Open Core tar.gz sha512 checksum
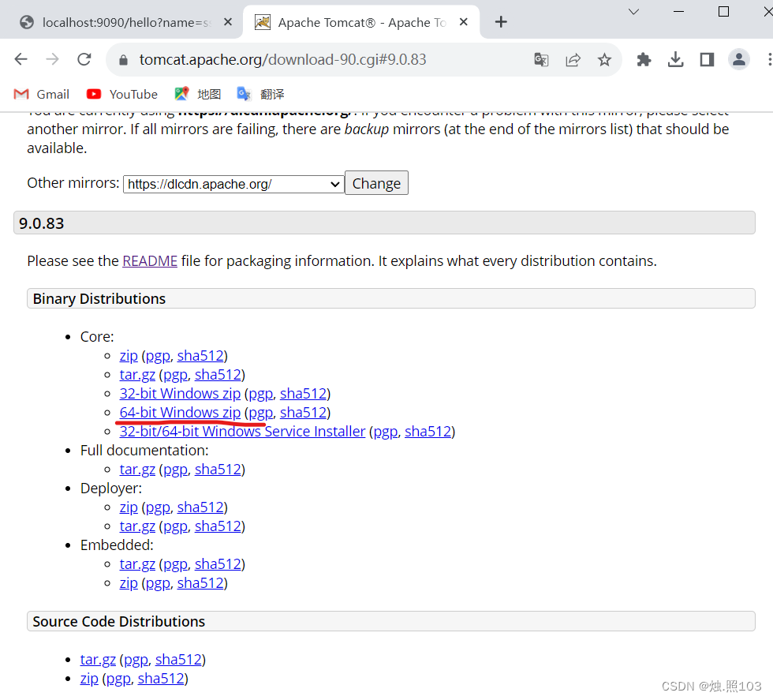 [218, 375]
